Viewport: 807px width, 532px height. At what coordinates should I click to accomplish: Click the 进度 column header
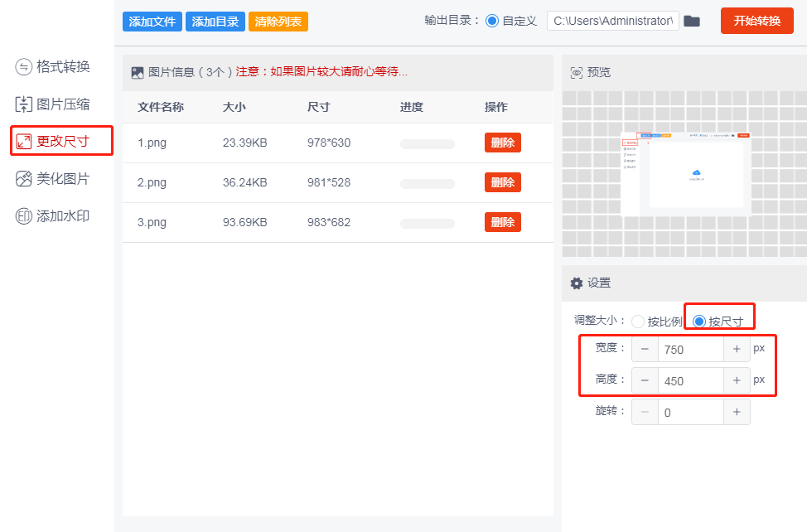(x=412, y=107)
